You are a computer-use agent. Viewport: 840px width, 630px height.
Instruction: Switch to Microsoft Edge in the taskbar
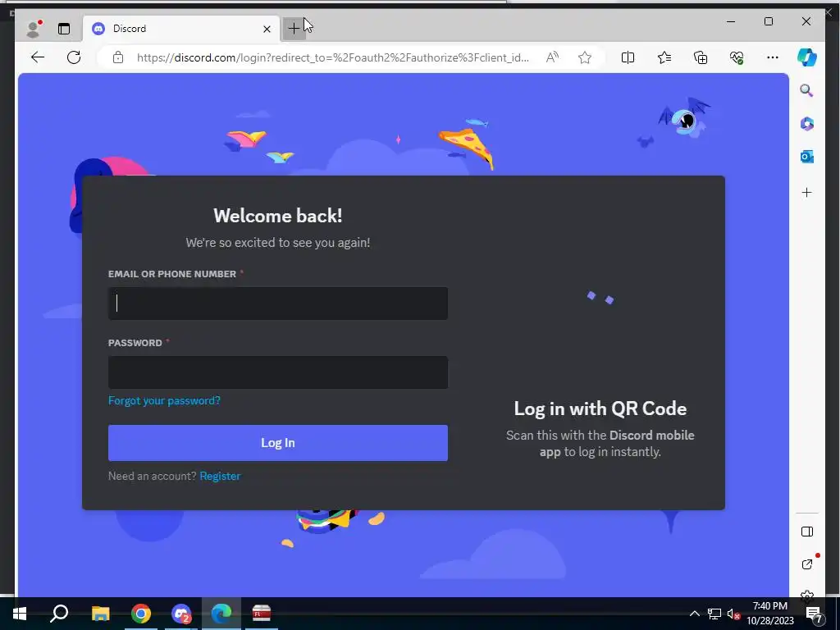(x=221, y=614)
